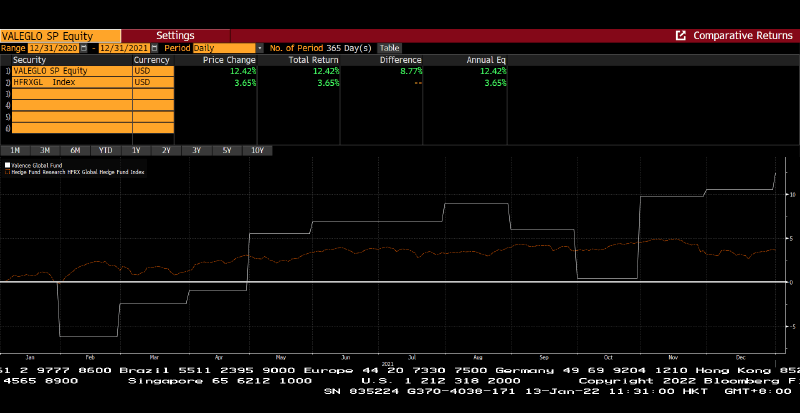Expand the Period dropdown arrow

(x=260, y=48)
